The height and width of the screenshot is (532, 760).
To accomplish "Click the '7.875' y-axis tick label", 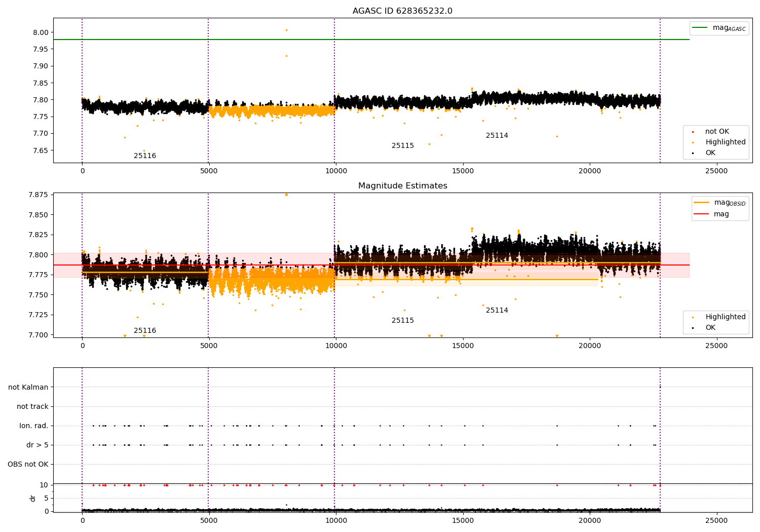I will 39,195.
